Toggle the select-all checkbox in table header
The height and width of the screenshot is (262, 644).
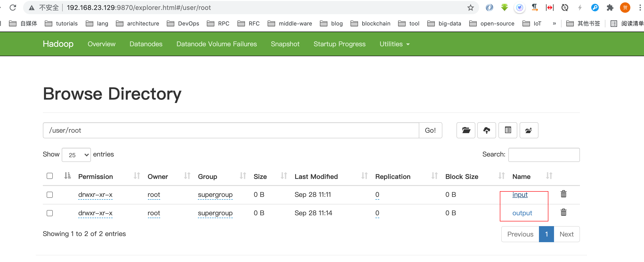pyautogui.click(x=50, y=176)
